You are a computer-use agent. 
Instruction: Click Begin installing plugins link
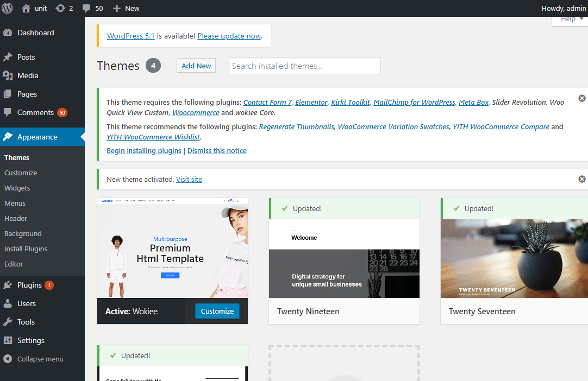coord(143,150)
